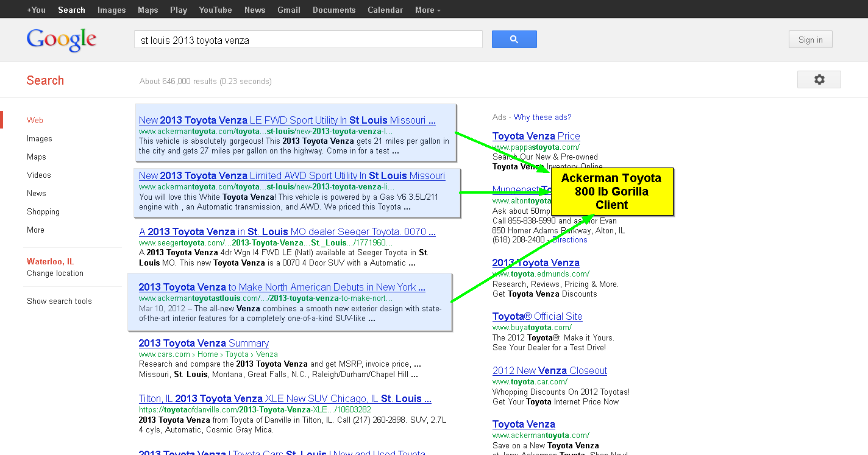Open the Toyota® Official Site ad

click(538, 316)
